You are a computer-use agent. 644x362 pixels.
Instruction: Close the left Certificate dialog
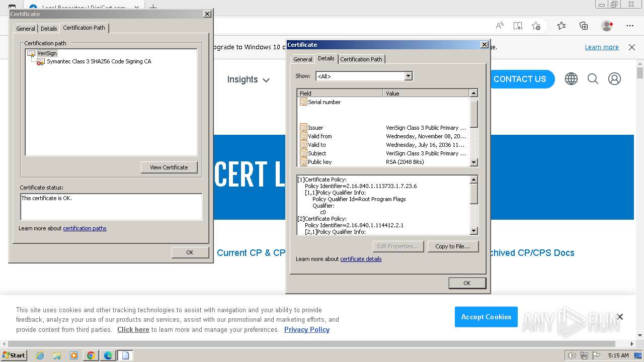tap(207, 14)
